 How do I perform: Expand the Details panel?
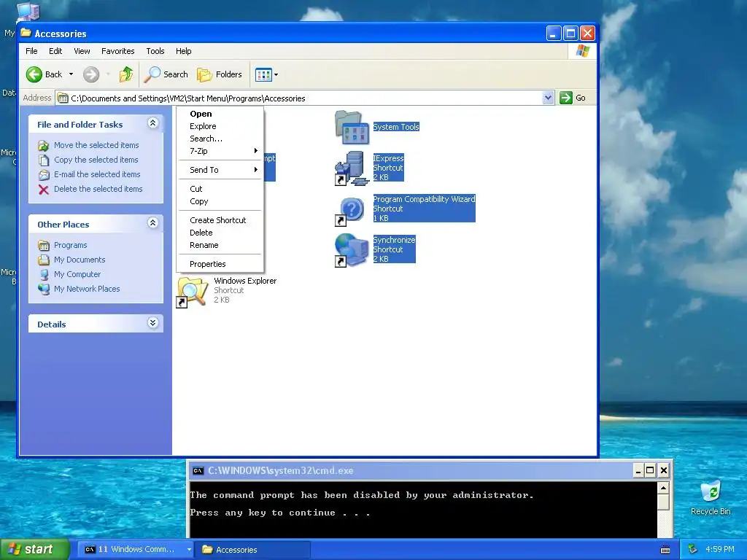click(152, 323)
